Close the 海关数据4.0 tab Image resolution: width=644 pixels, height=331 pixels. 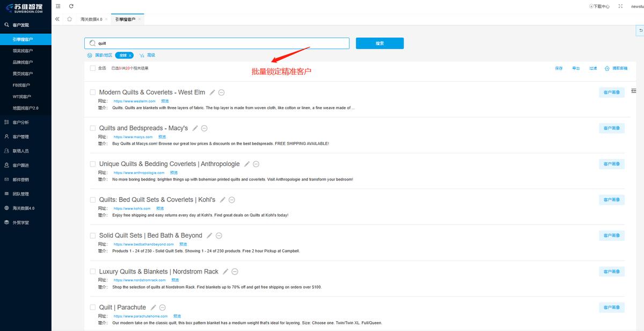click(106, 19)
